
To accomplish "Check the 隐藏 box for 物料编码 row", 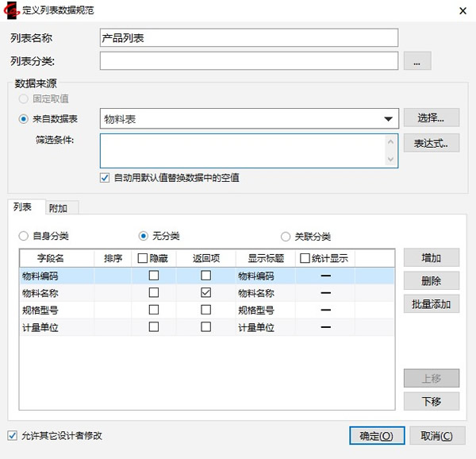I will tap(154, 276).
